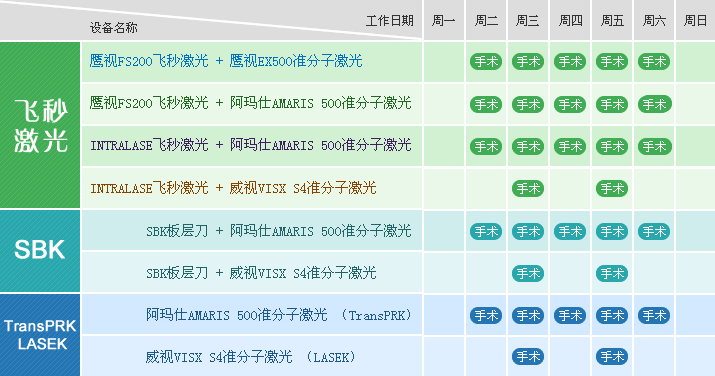
Task: Click Wednesday 手术 badge for INTRALASE + 威视VISX S4
Action: tap(528, 188)
